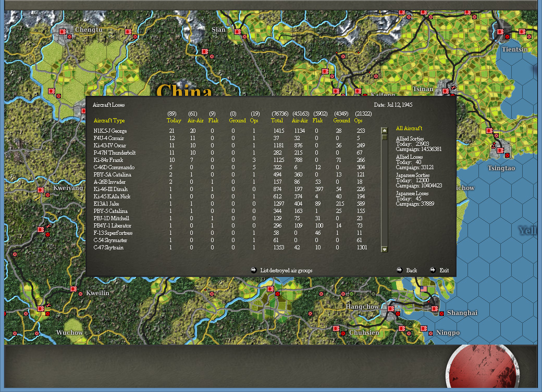542x392 pixels.
Task: Click the Japanese base flag at Sian
Action: click(238, 31)
